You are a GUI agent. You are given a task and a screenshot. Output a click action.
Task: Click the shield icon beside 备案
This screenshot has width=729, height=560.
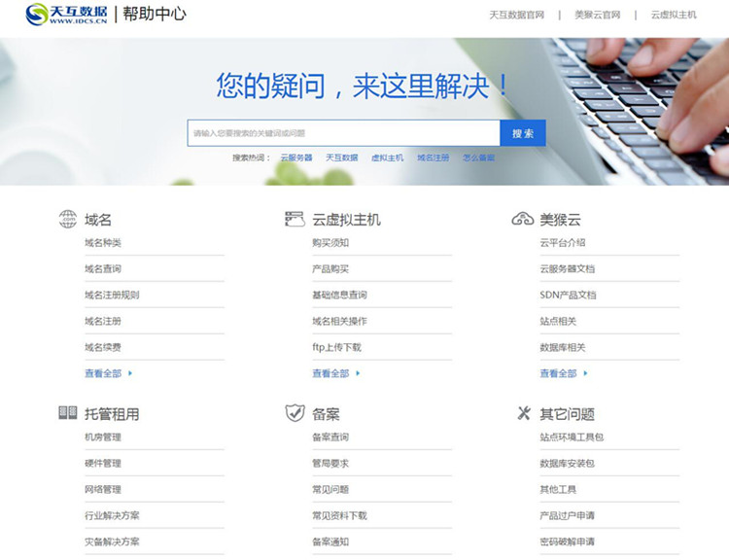click(295, 413)
